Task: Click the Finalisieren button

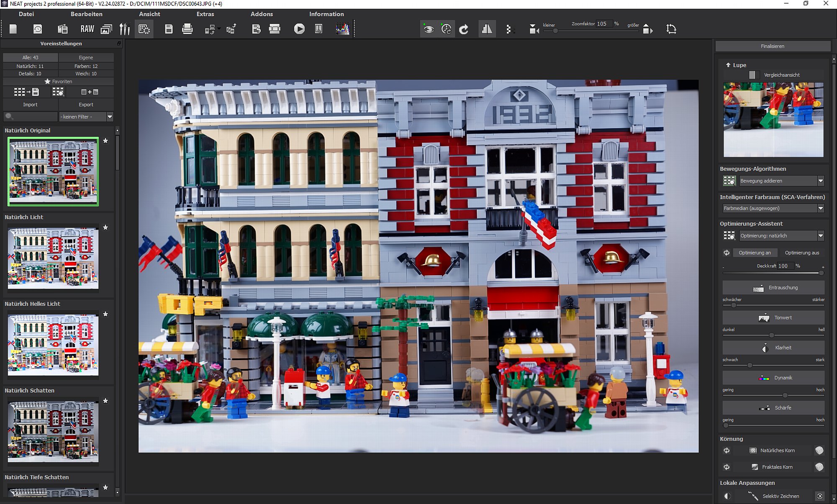Action: [x=773, y=46]
